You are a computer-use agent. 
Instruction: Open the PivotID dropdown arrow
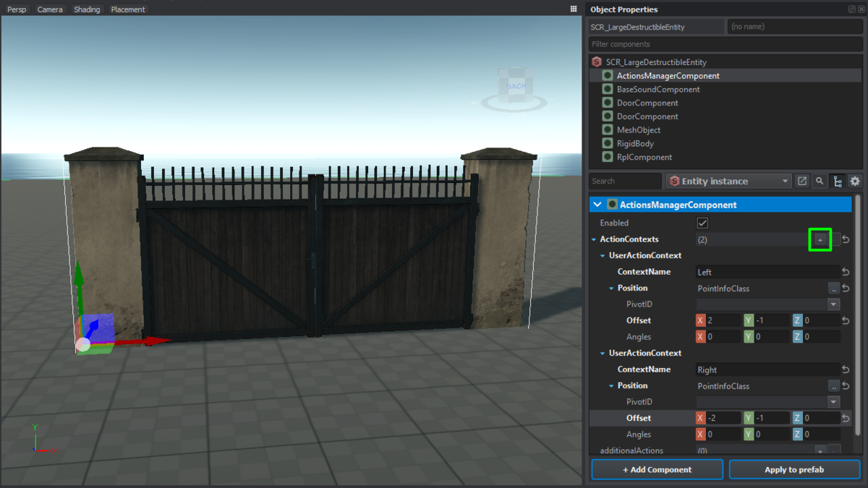[835, 304]
